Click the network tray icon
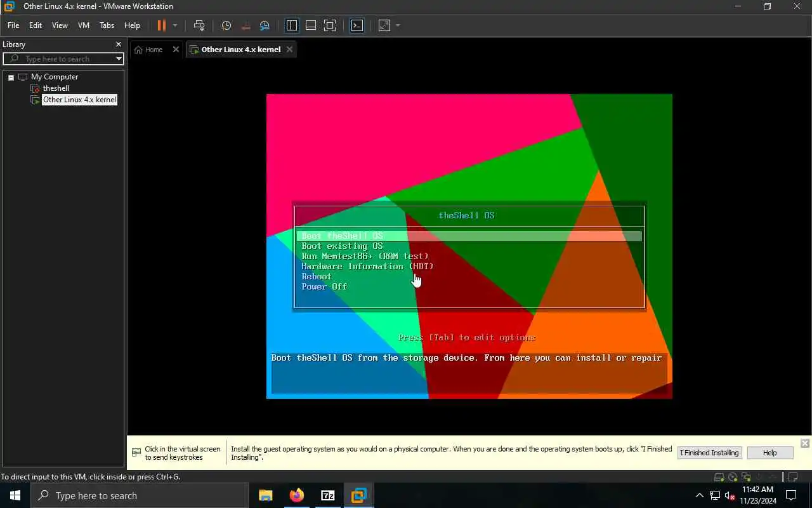Image resolution: width=812 pixels, height=508 pixels. click(x=715, y=495)
